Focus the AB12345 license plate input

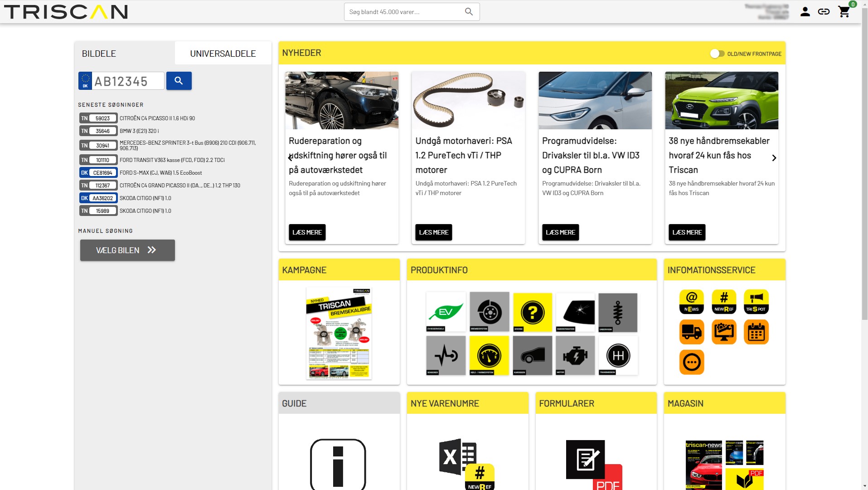click(128, 81)
